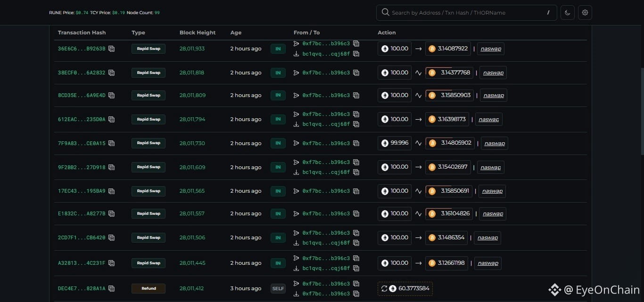Copy transaction hash 36E6C6...B9263B

pos(112,49)
